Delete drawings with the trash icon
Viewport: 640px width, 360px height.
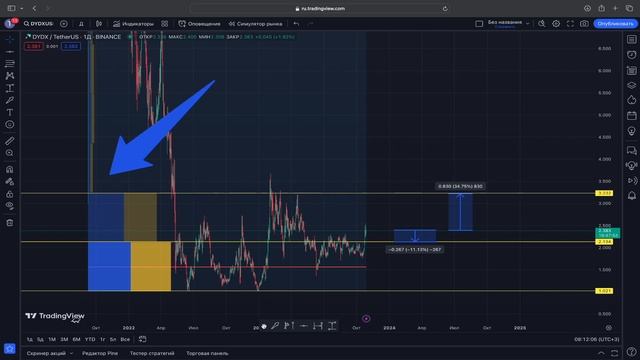pos(10,223)
